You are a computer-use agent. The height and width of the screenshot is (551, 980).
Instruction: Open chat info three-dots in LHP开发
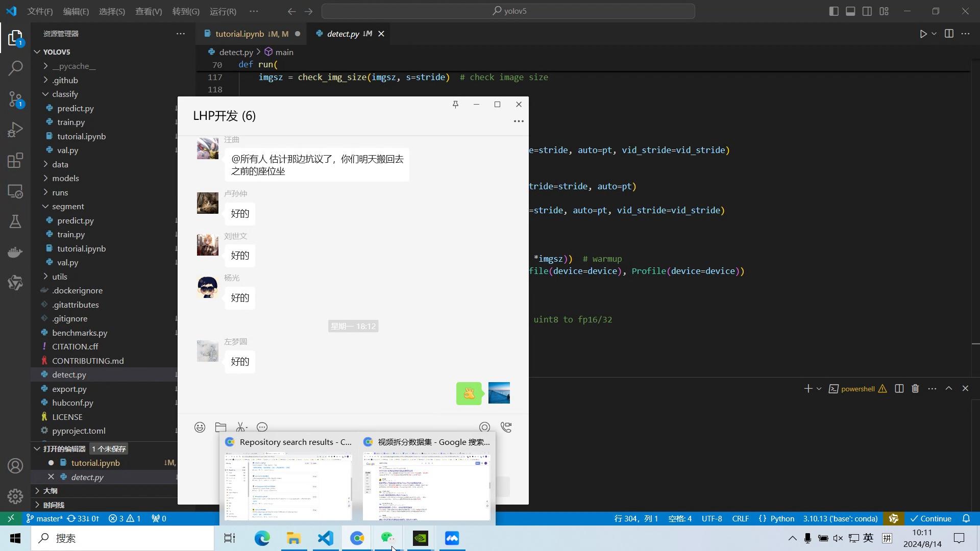[x=519, y=121]
